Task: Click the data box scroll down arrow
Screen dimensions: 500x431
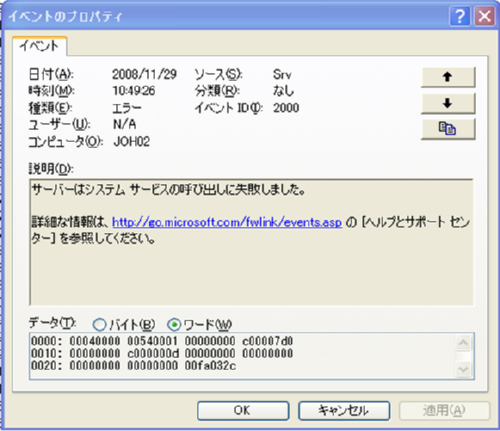Action: [464, 369]
